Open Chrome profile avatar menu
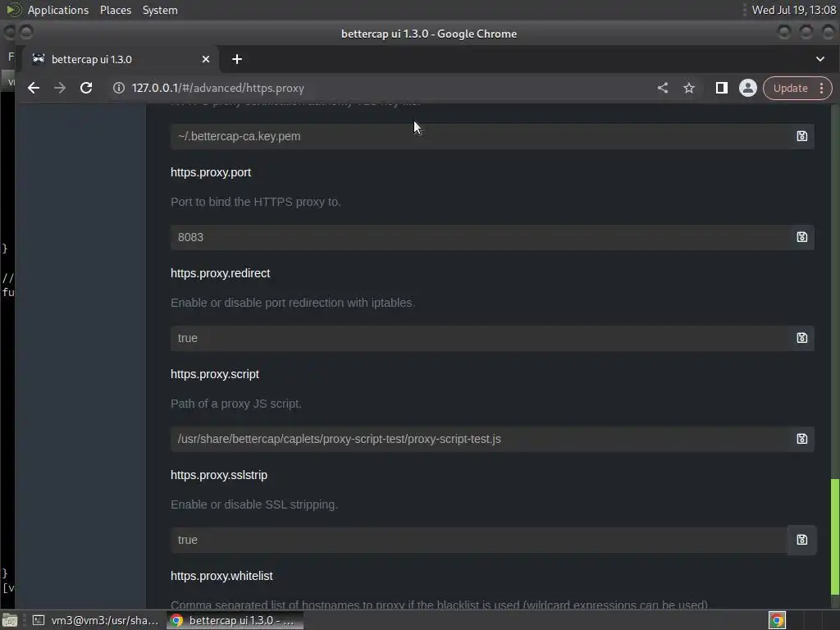This screenshot has height=630, width=840. coord(748,88)
